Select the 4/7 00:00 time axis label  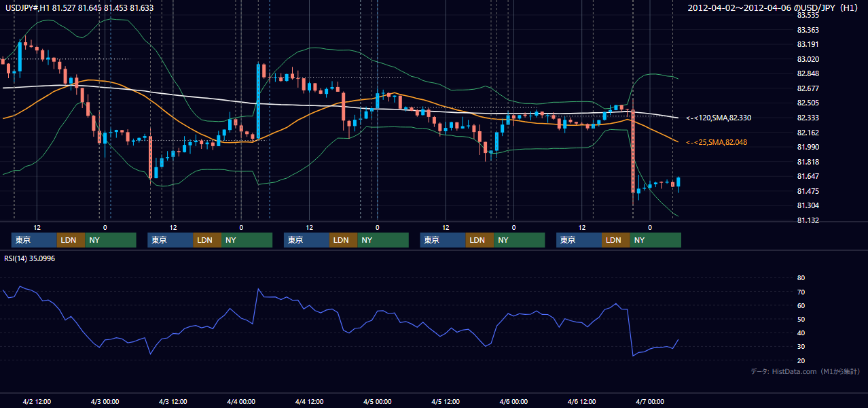tap(649, 401)
